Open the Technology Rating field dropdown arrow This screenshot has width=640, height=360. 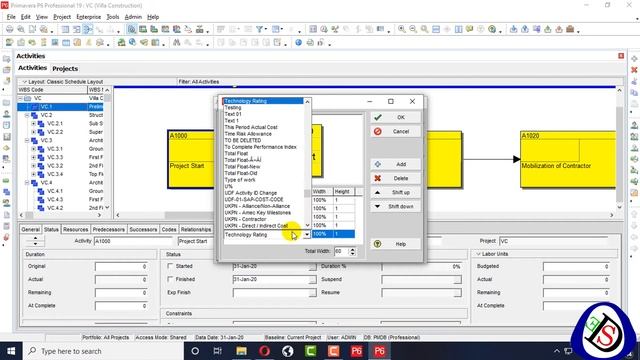pyautogui.click(x=307, y=235)
